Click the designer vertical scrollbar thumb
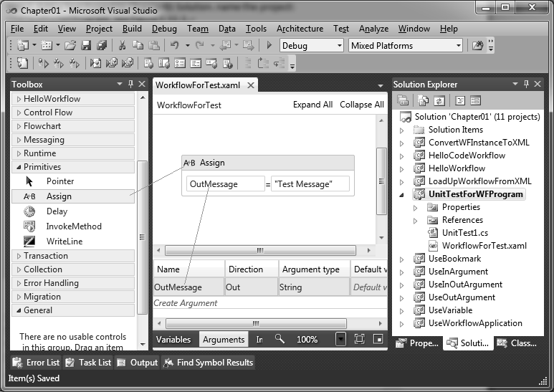 point(381,181)
